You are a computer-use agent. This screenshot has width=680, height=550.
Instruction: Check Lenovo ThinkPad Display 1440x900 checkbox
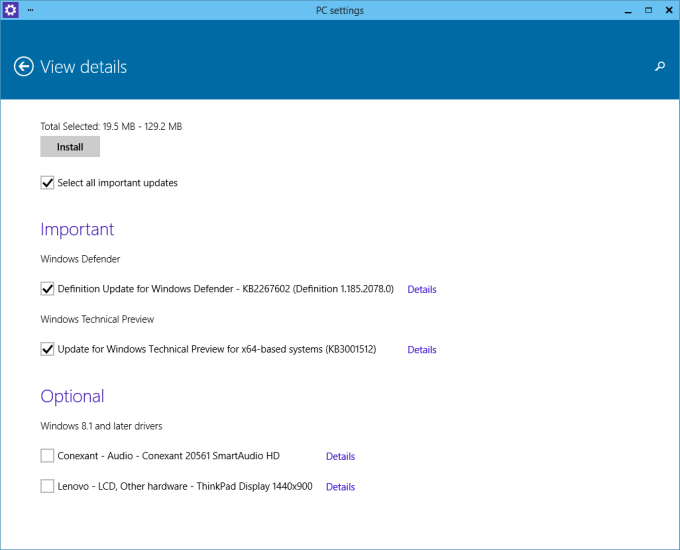[x=47, y=486]
